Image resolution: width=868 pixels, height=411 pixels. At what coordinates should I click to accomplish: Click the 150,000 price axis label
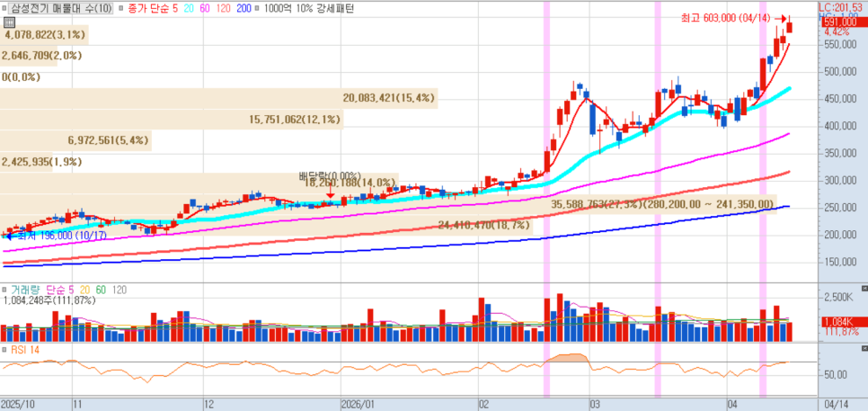[838, 262]
